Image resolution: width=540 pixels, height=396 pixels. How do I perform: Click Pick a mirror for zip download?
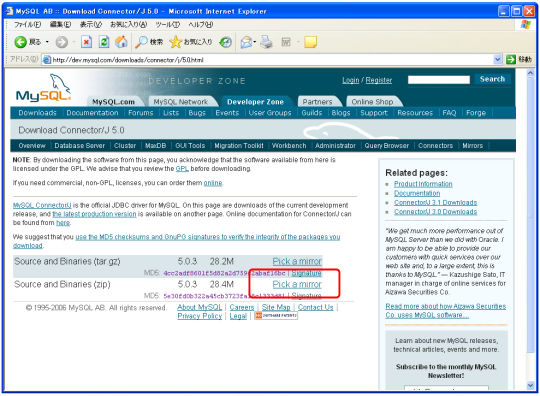tap(297, 284)
